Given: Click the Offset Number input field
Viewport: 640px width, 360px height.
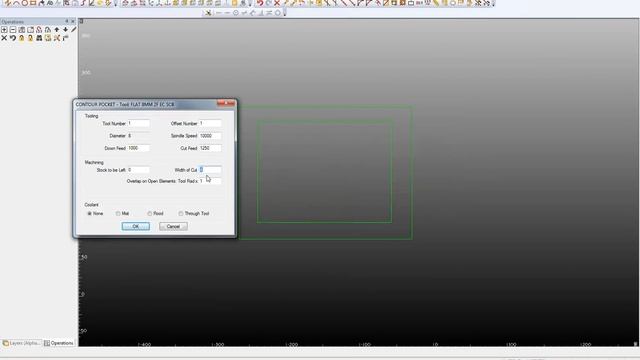Looking at the screenshot, I should pos(210,123).
